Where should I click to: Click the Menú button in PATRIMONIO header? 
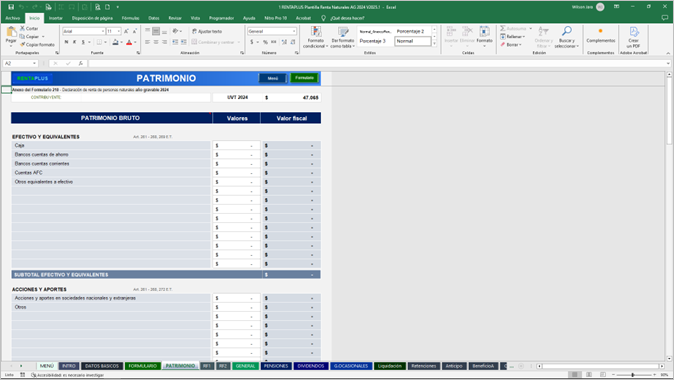coord(273,78)
